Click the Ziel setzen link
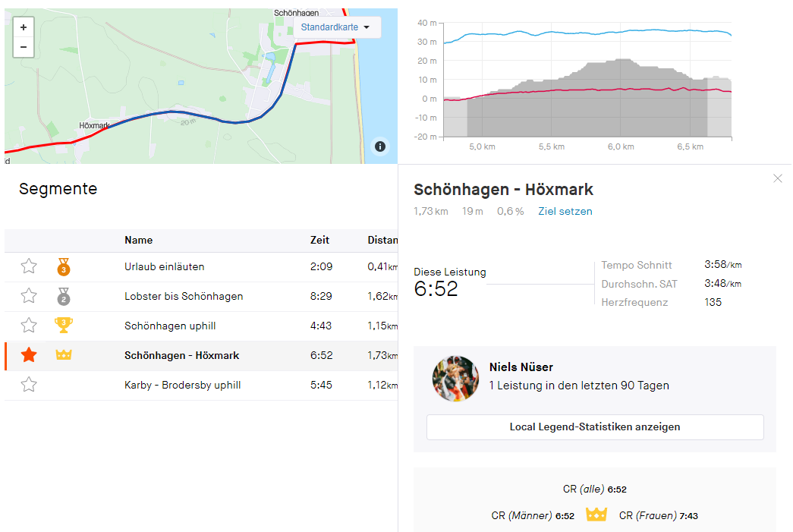This screenshot has width=793, height=532. 565,211
